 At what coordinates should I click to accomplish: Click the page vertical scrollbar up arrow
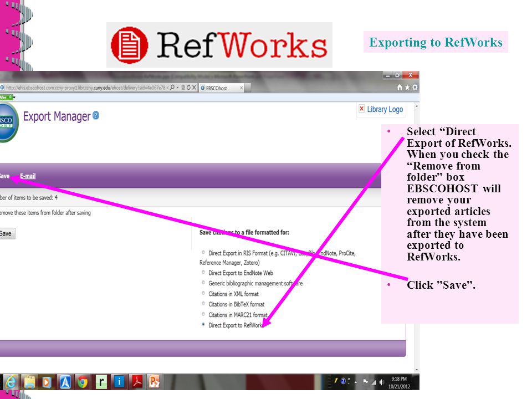tap(417, 106)
